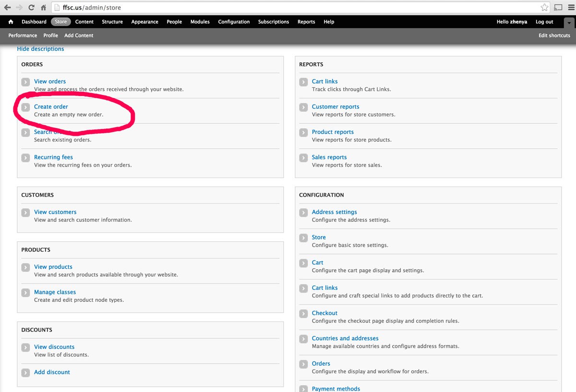Open the Modules menu
Image resolution: width=576 pixels, height=392 pixels.
tap(200, 22)
